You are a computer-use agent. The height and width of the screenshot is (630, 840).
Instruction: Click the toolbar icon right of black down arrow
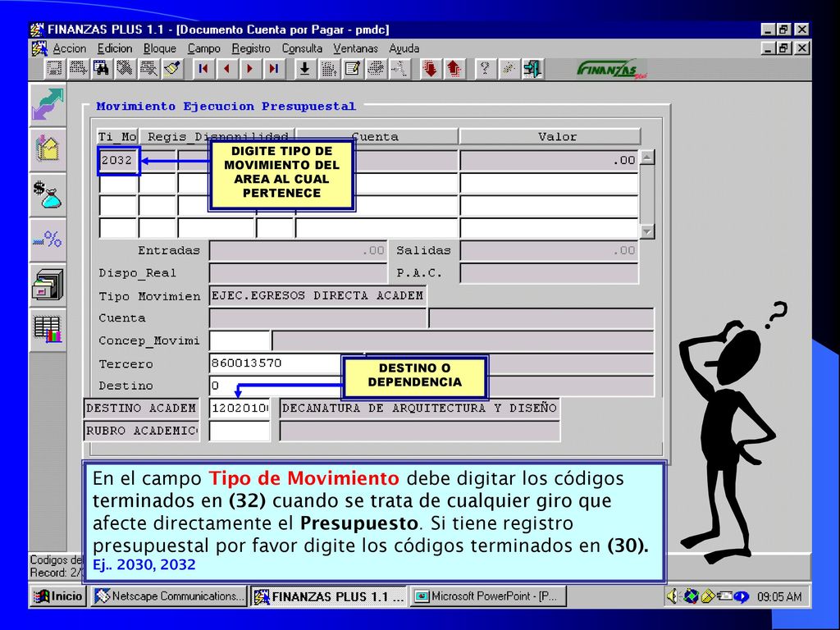click(x=328, y=69)
